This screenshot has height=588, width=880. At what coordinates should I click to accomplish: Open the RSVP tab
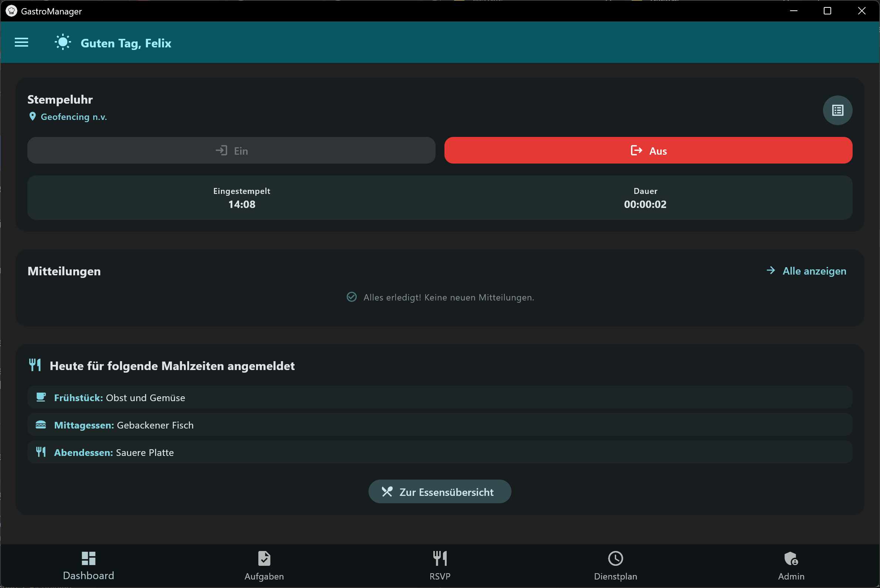click(x=440, y=565)
